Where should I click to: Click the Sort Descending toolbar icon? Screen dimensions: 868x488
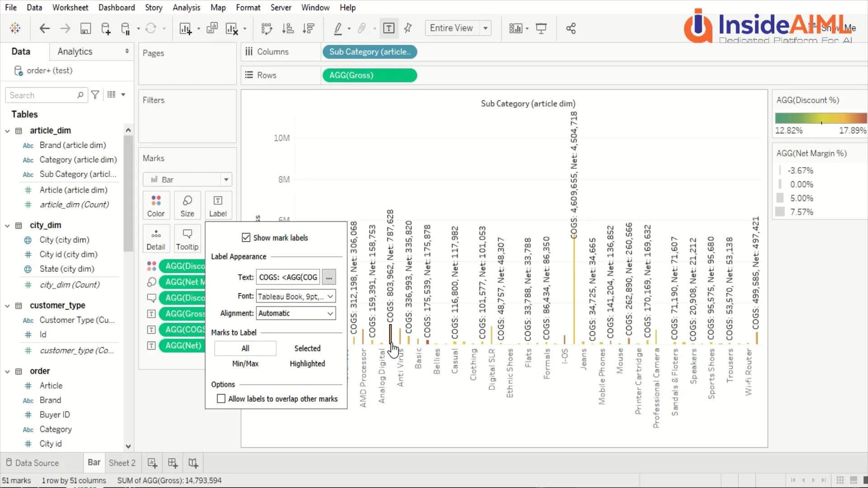(309, 28)
